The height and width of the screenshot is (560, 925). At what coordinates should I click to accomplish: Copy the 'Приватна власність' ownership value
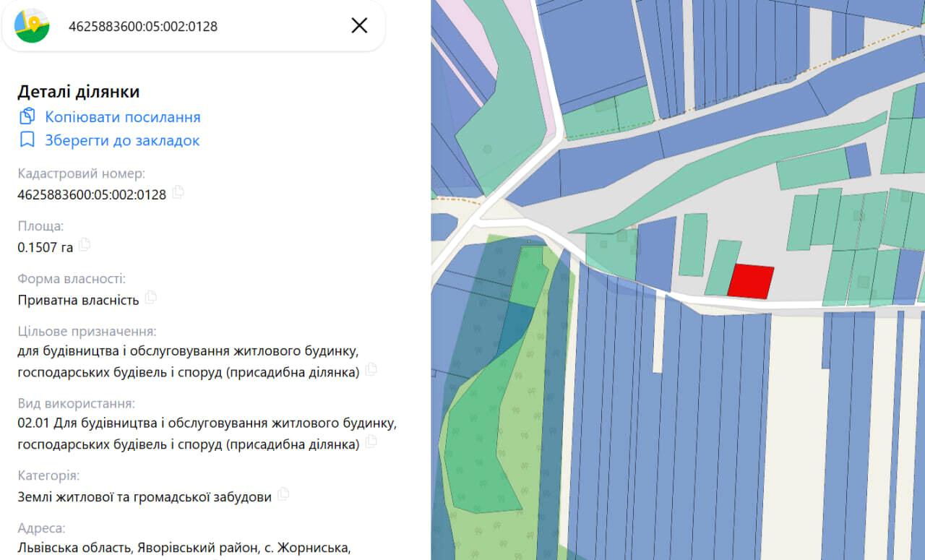click(x=150, y=297)
